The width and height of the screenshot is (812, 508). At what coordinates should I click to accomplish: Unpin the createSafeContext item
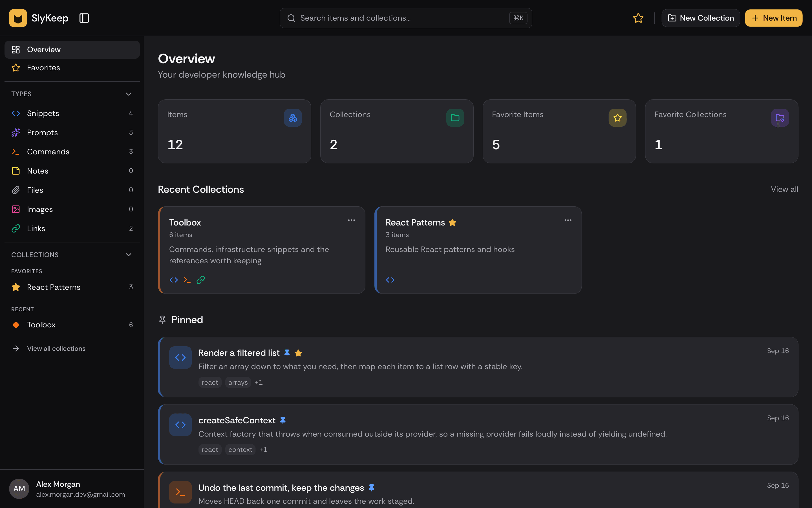283,420
